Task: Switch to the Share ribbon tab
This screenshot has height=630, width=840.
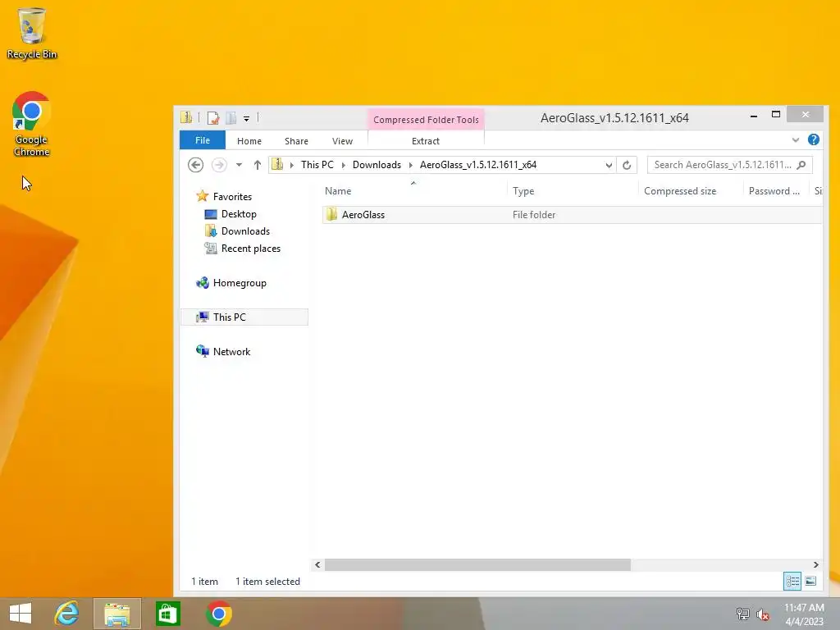Action: (x=296, y=141)
